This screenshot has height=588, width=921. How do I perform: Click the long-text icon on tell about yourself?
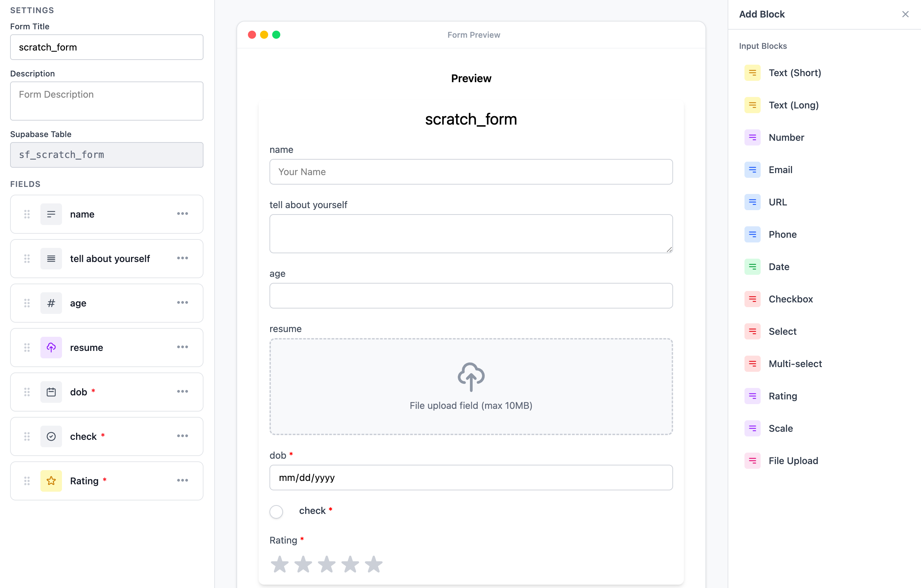pyautogui.click(x=51, y=258)
